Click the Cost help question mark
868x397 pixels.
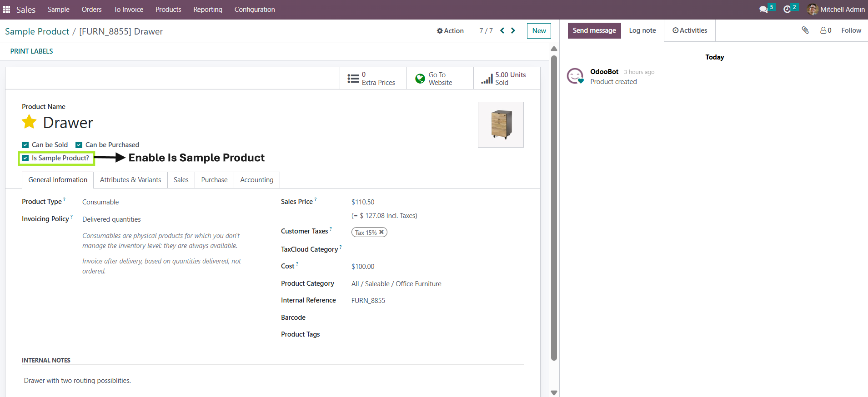(297, 264)
